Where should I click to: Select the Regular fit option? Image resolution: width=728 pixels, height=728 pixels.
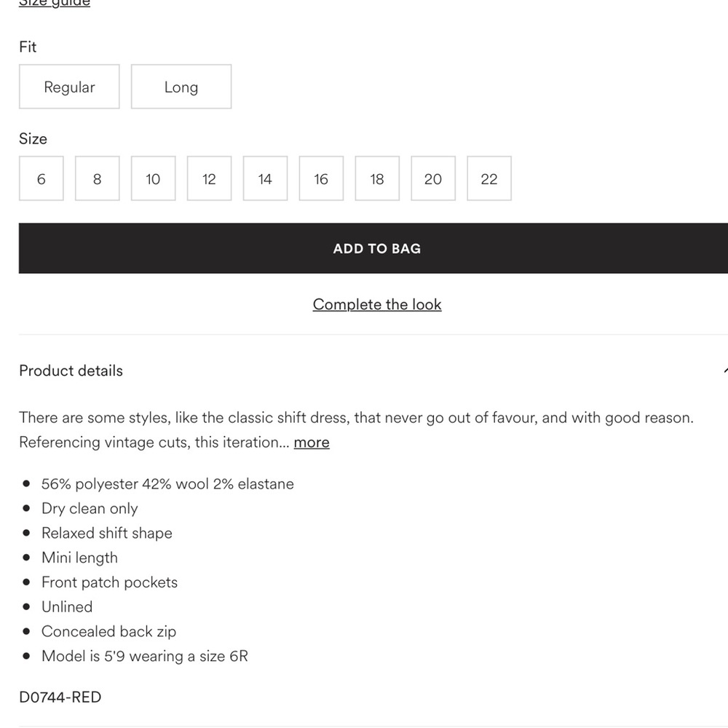[69, 87]
